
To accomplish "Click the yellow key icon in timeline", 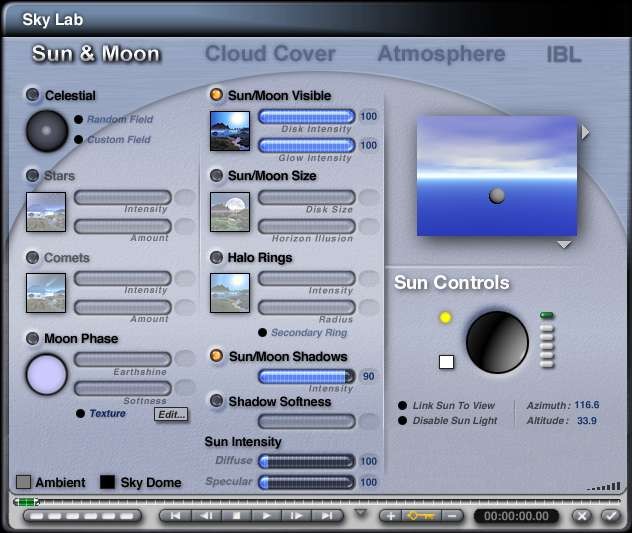I will click(x=419, y=516).
